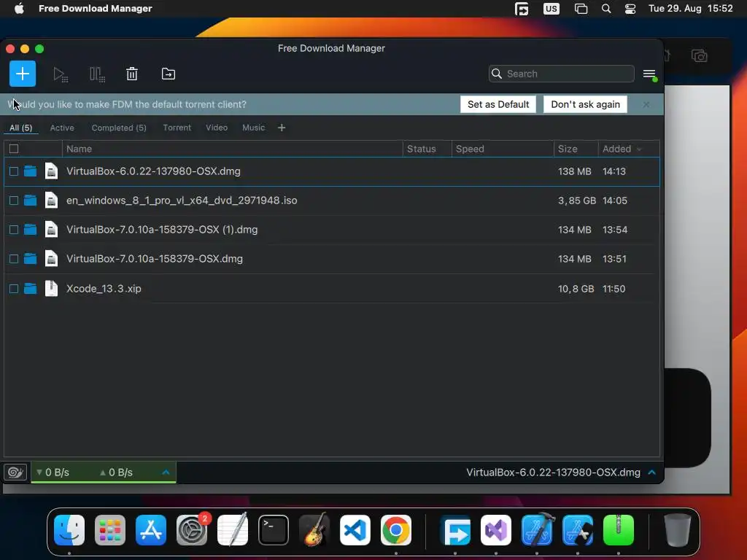
Task: Launch Visual Studio Code from dock
Action: point(355,530)
